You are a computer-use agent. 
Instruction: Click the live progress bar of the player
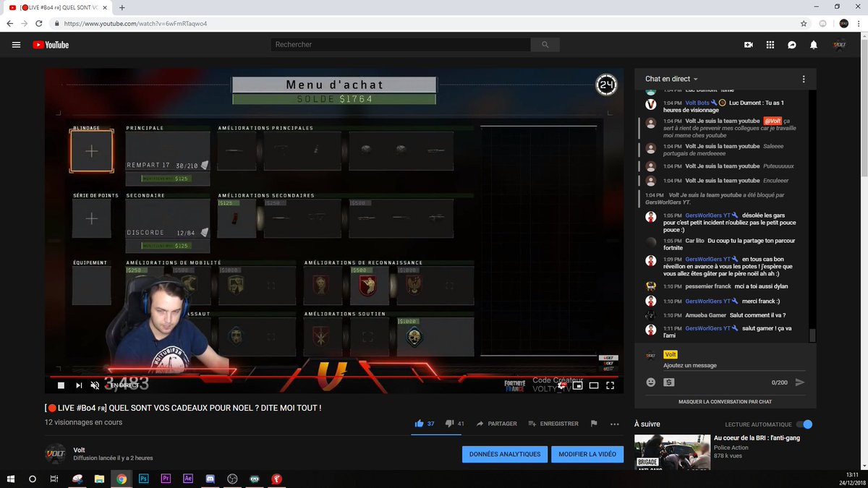click(x=334, y=376)
